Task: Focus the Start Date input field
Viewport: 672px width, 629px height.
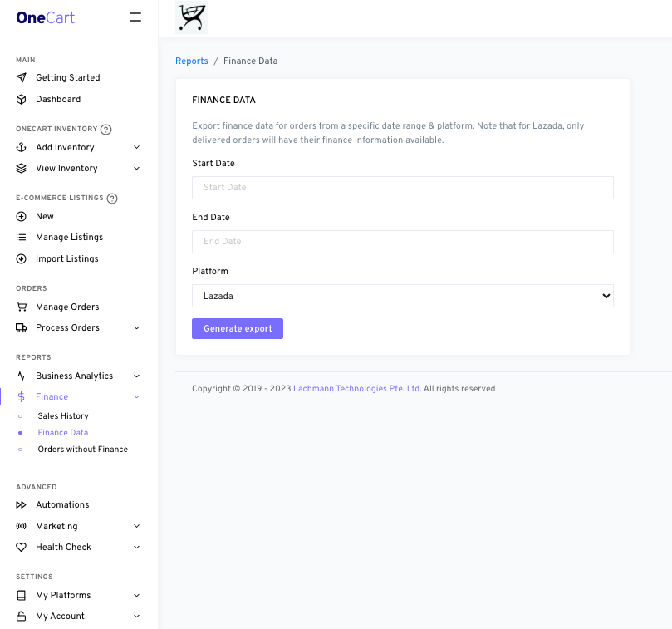Action: 402,188
